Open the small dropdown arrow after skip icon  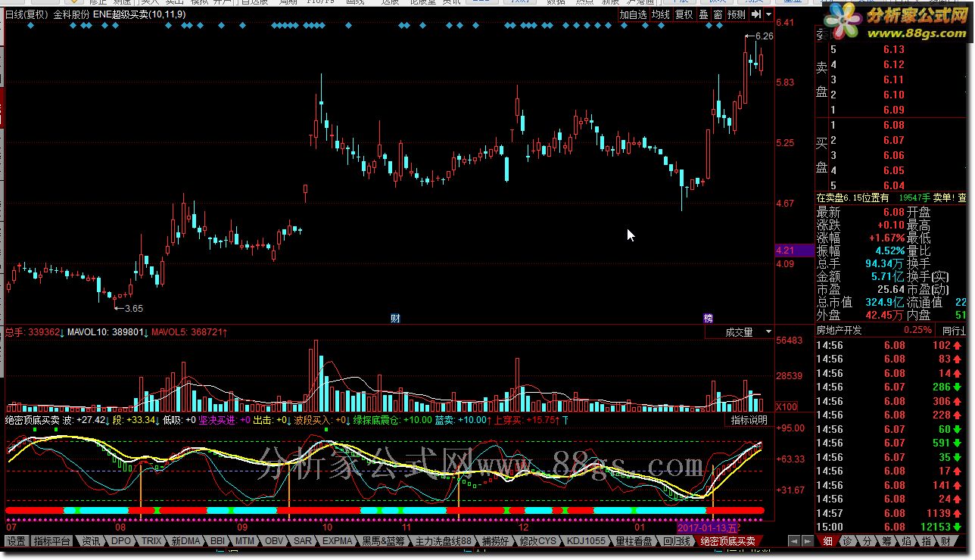(x=768, y=14)
